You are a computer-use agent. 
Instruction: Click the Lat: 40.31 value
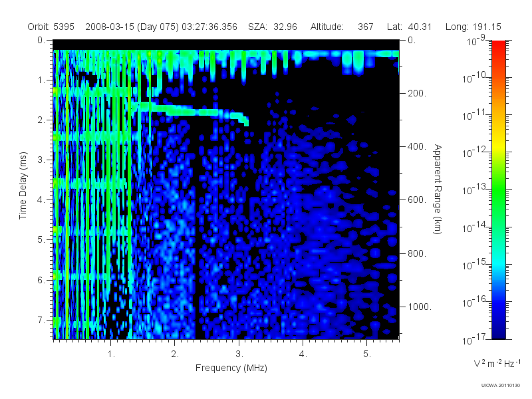[x=409, y=27]
